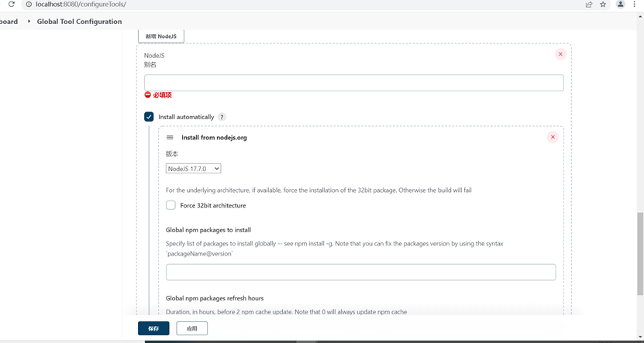Click the 应用 apply button
Screen dimensions: 644x343
tap(191, 328)
